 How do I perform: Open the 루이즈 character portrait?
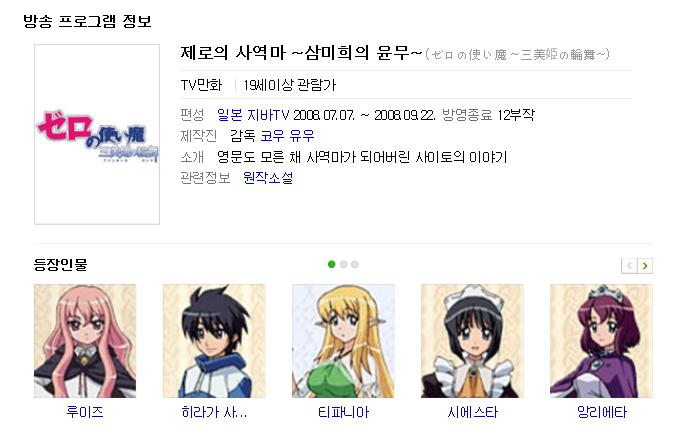click(x=85, y=341)
